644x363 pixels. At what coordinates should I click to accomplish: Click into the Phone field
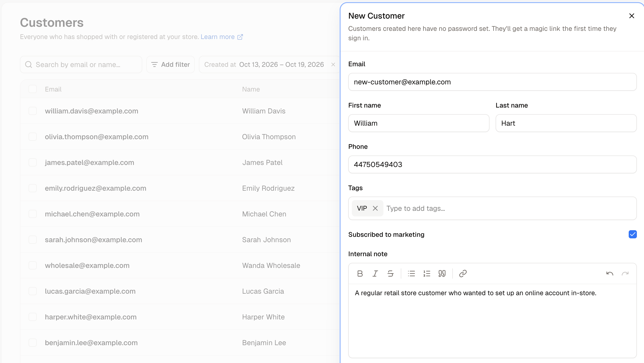pyautogui.click(x=492, y=164)
